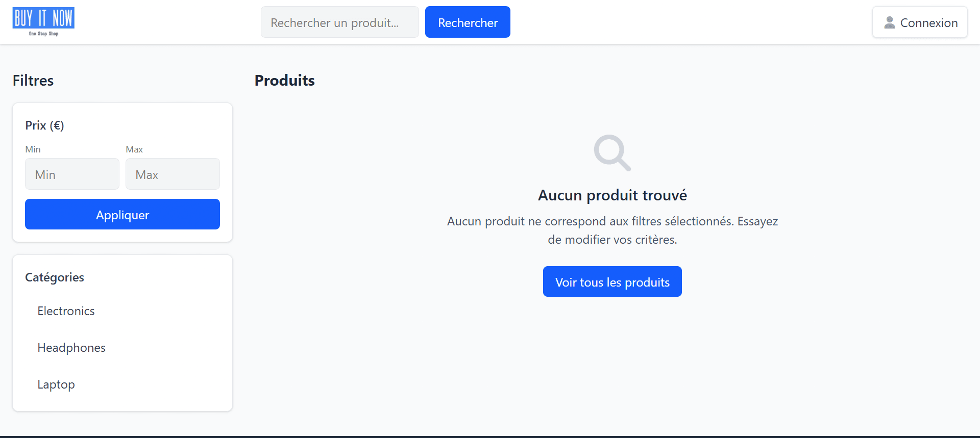Click the Filtres sidebar heading
The width and height of the screenshot is (980, 438).
tap(33, 81)
